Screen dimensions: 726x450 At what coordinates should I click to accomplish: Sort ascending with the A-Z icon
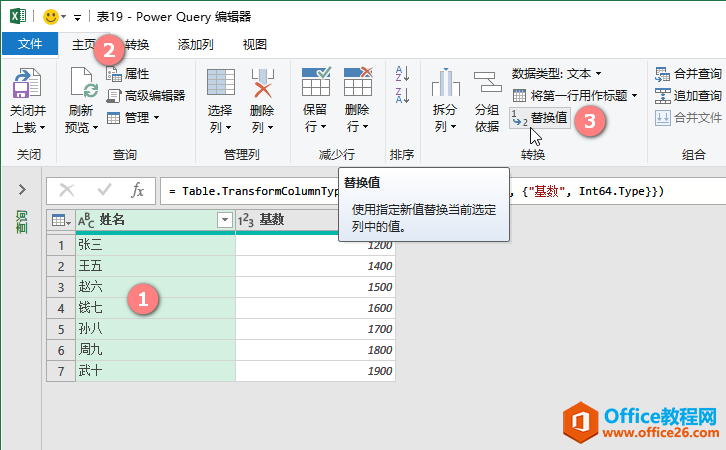point(403,74)
